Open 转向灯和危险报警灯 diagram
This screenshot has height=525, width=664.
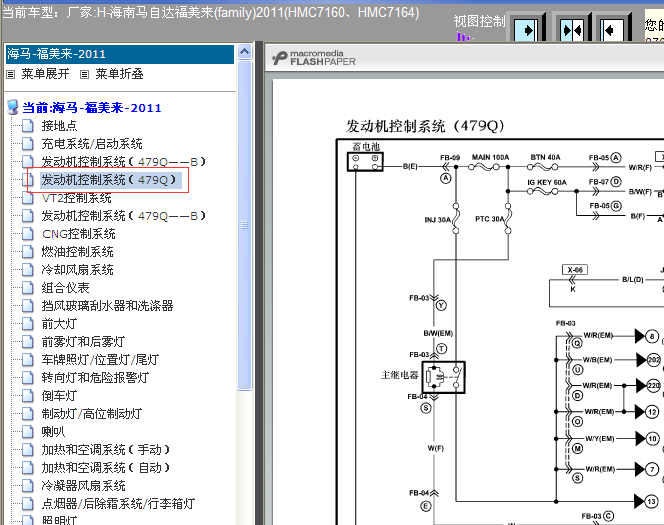(x=95, y=378)
